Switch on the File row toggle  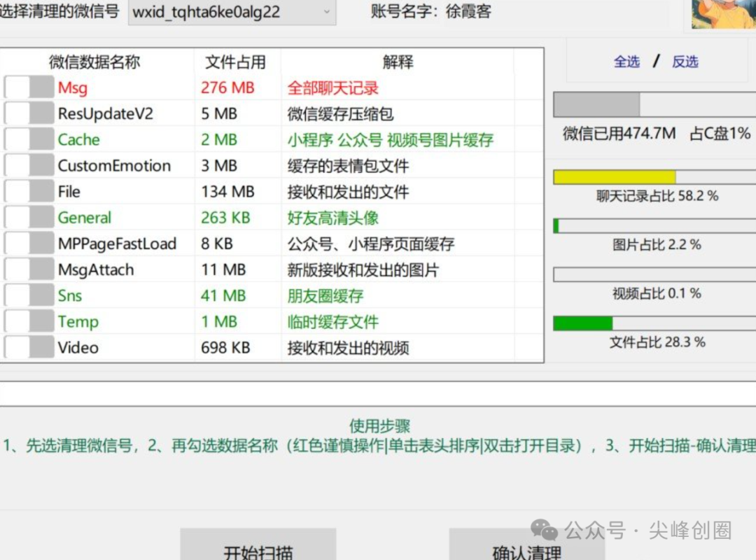29,192
